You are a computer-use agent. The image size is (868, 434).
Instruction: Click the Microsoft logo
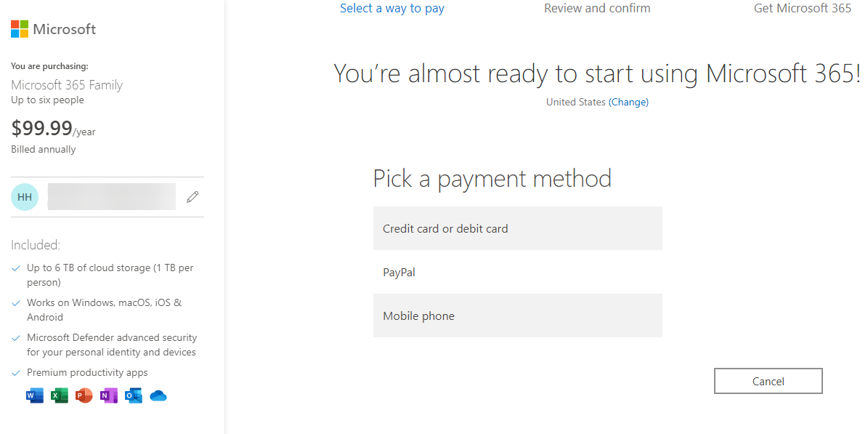tap(53, 29)
